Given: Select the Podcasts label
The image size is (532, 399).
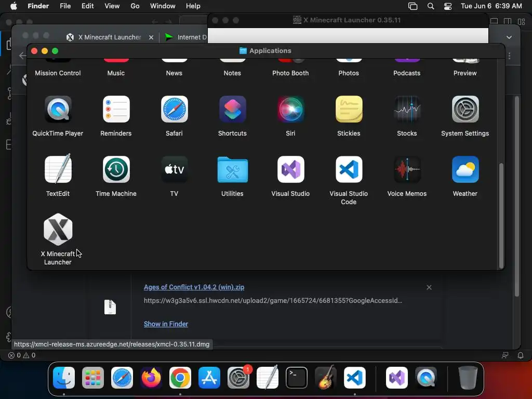Looking at the screenshot, I should pos(407,73).
